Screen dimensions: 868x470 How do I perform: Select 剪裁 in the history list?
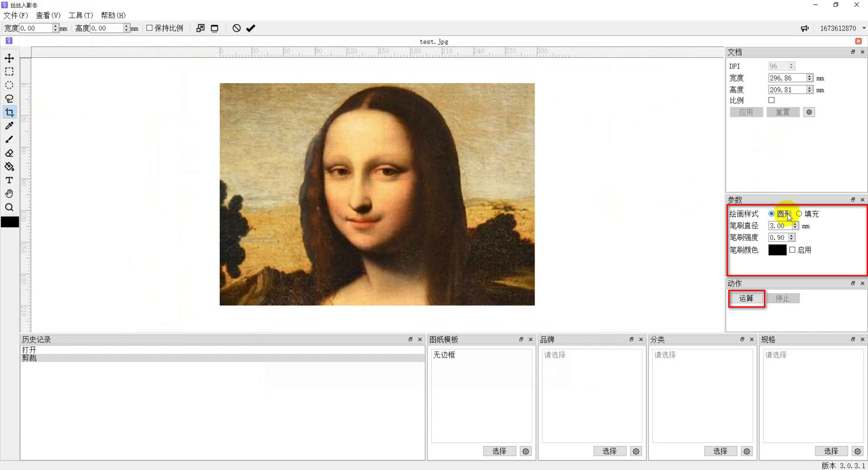(29, 358)
